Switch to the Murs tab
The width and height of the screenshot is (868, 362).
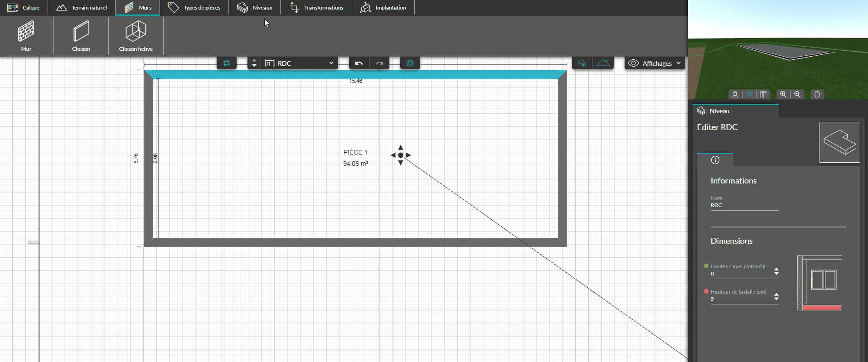pyautogui.click(x=138, y=8)
